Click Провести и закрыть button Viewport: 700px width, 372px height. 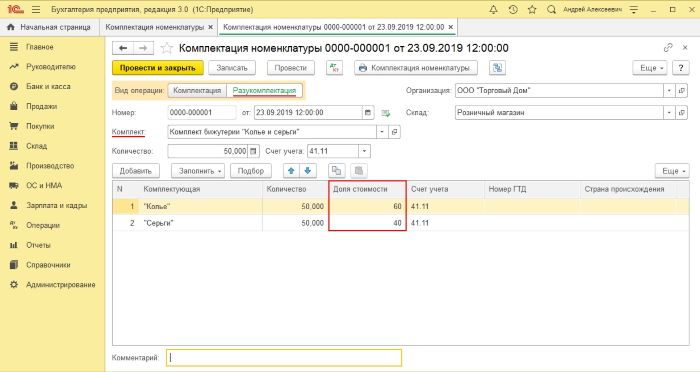(158, 68)
